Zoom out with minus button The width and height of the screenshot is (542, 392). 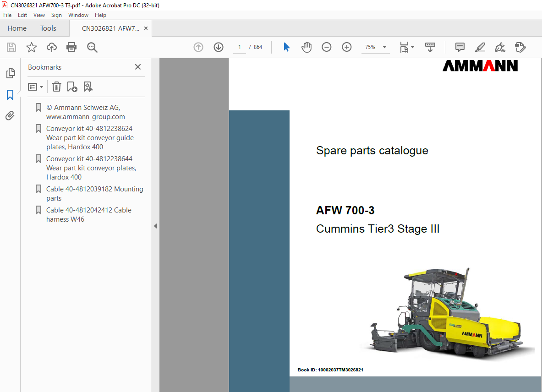(326, 47)
